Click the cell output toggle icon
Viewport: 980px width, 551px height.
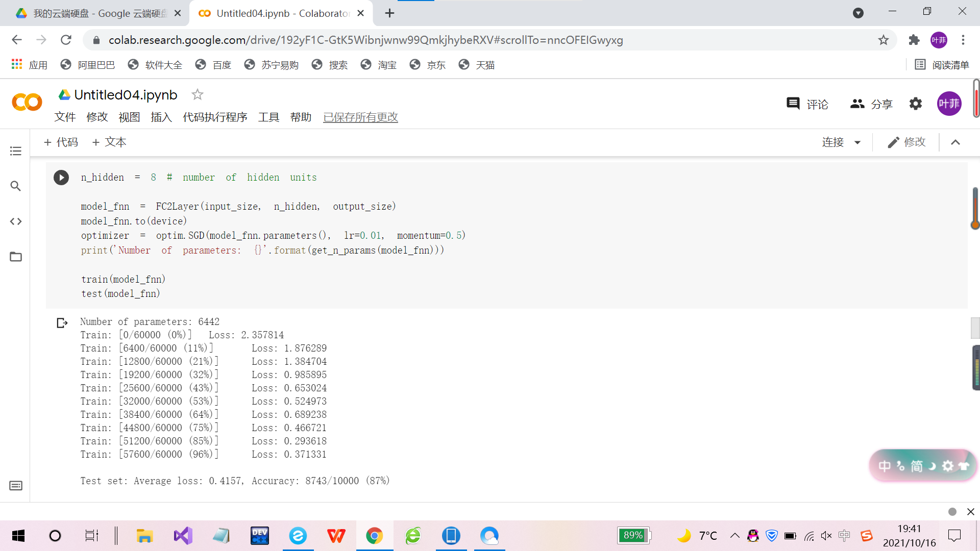click(62, 323)
